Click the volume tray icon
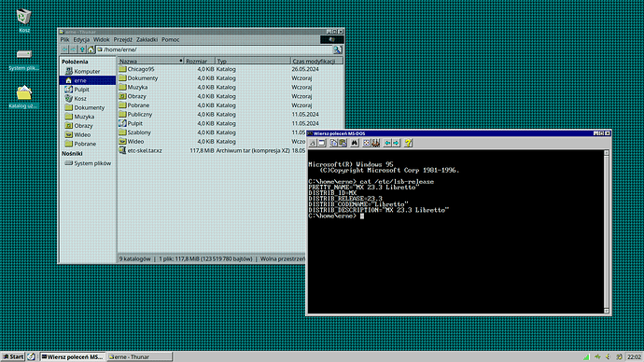This screenshot has width=644, height=362. pyautogui.click(x=609, y=356)
